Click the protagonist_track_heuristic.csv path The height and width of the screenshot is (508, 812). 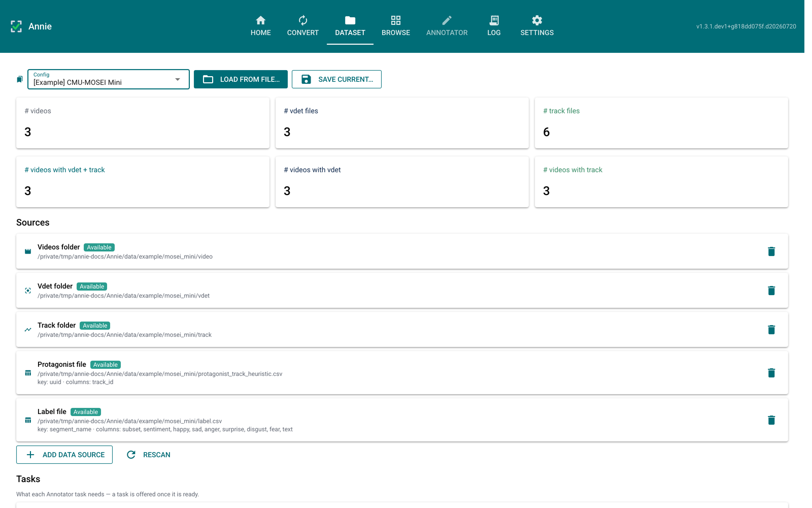pos(160,374)
